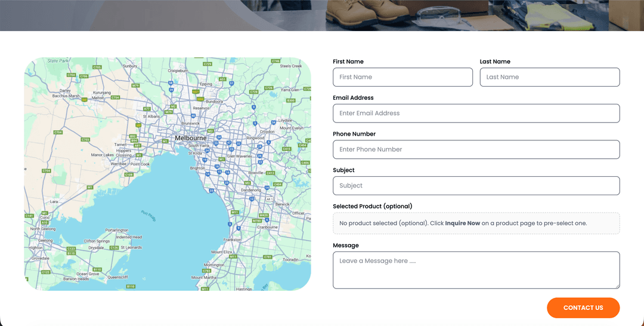Click Ringwood label on the map
644x326 pixels.
point(255,138)
